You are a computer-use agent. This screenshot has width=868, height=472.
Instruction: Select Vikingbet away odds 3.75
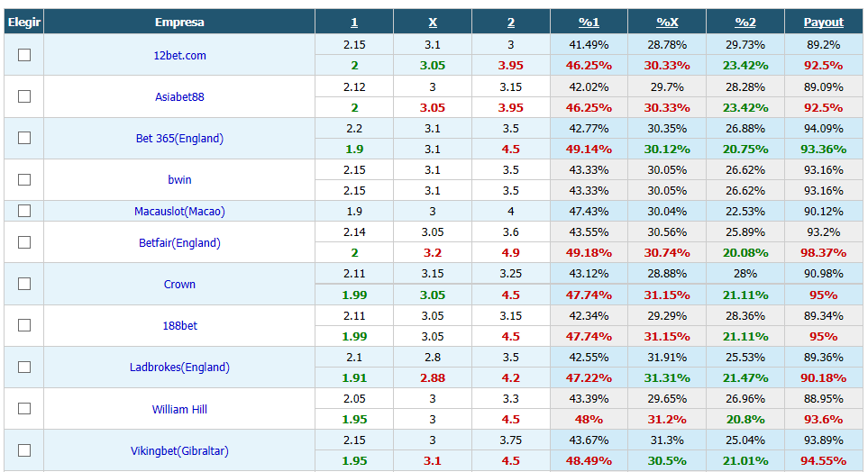[x=511, y=440]
